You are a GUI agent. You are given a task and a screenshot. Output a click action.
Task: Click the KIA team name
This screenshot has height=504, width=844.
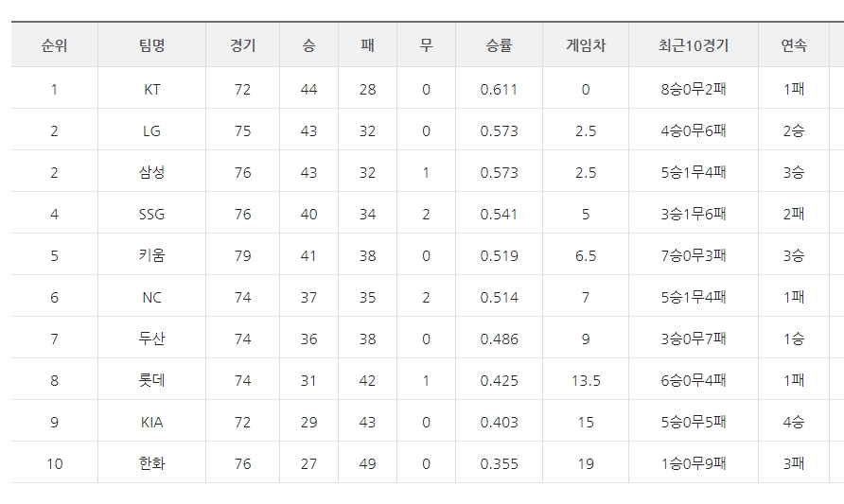[x=151, y=423]
